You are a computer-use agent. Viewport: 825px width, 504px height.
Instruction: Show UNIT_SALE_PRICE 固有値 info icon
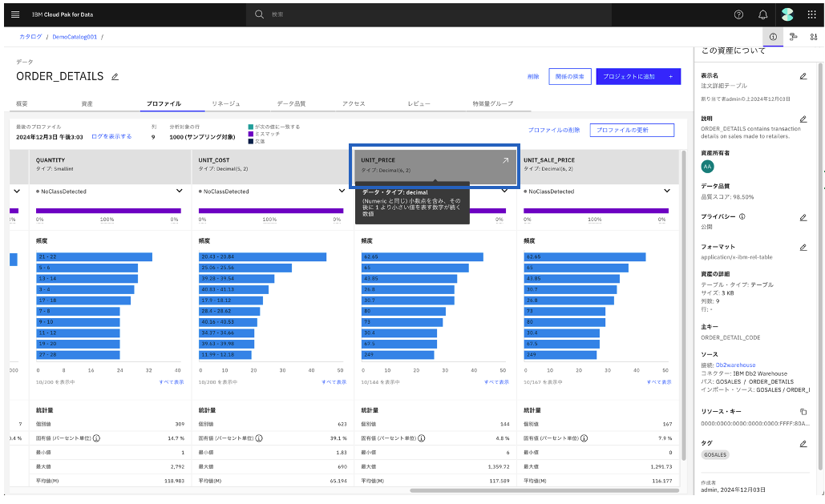tap(584, 437)
